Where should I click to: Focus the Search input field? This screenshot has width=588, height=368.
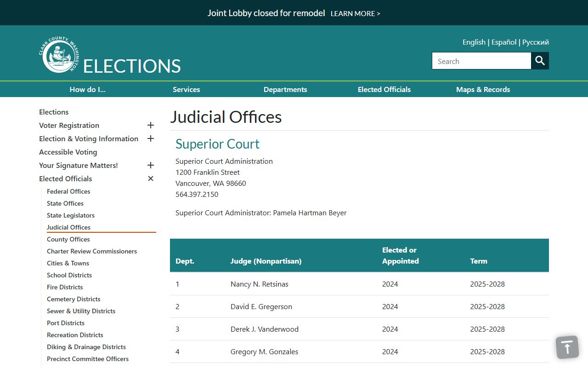[481, 61]
